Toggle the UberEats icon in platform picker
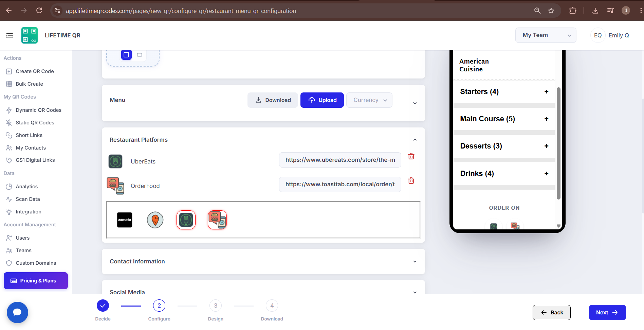 (x=186, y=220)
